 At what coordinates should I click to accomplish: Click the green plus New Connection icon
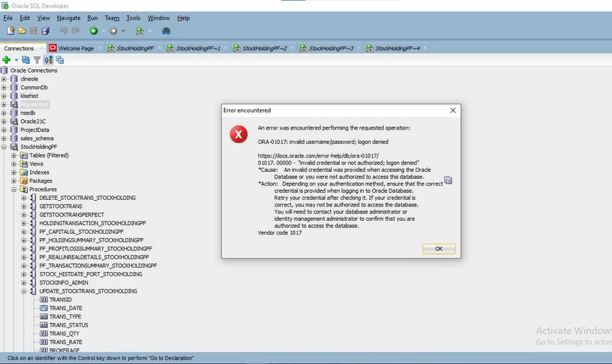6,60
